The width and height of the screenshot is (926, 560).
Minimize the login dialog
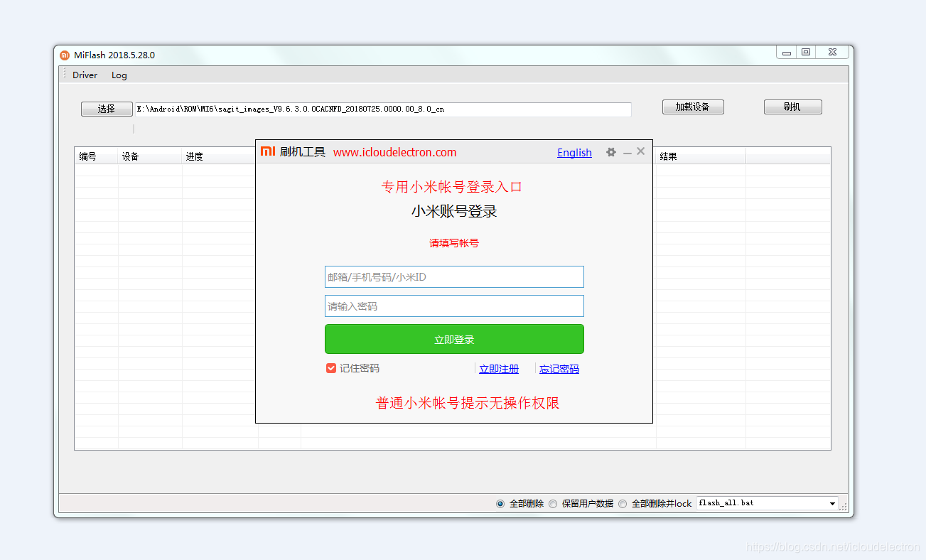pos(628,153)
